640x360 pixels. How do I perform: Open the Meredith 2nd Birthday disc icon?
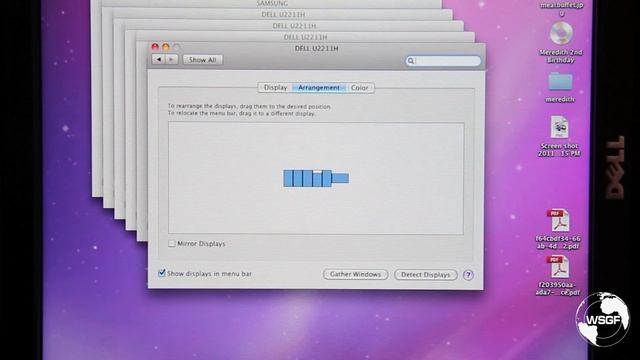pyautogui.click(x=561, y=33)
